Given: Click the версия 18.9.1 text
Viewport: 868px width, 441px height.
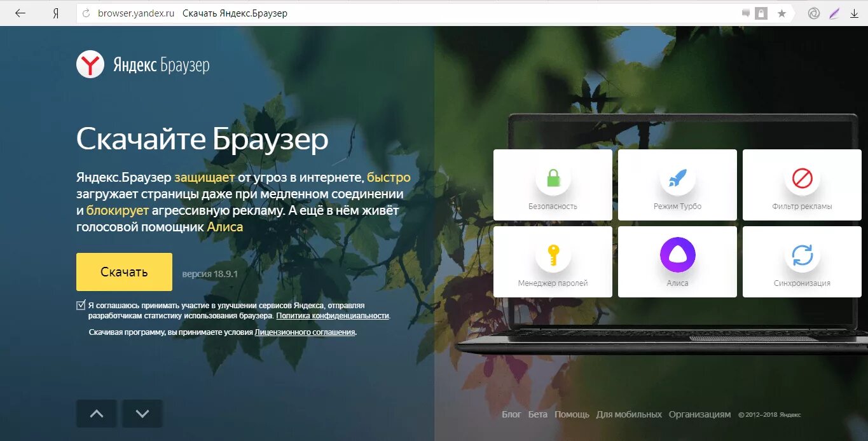Looking at the screenshot, I should click(x=210, y=275).
